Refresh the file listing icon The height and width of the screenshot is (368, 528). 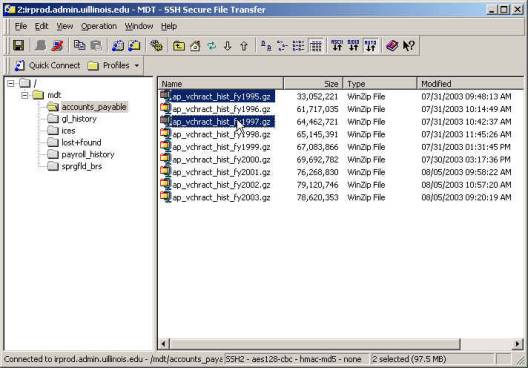pos(211,45)
